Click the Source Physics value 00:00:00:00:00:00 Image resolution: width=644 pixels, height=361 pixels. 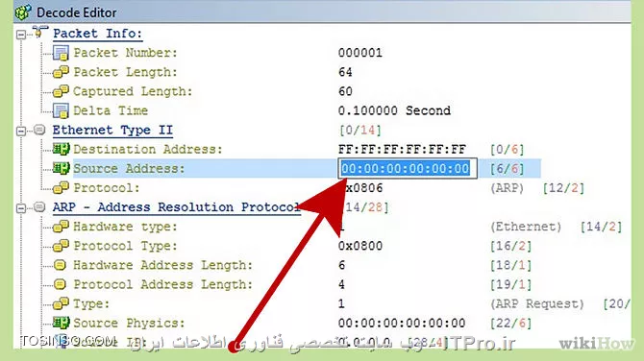pyautogui.click(x=402, y=323)
